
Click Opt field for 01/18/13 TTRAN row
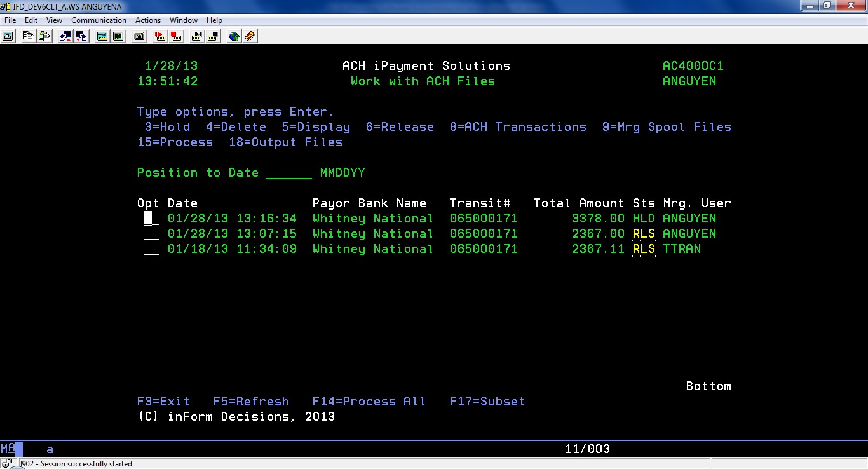pos(152,249)
